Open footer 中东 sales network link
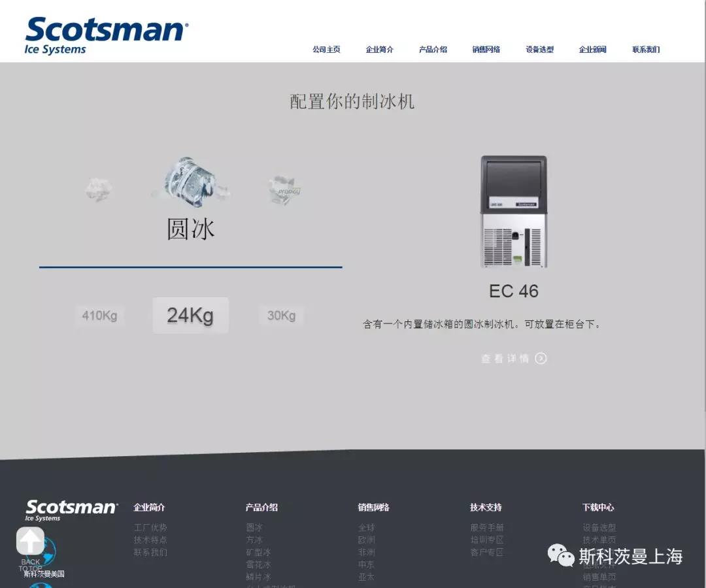 (x=367, y=564)
